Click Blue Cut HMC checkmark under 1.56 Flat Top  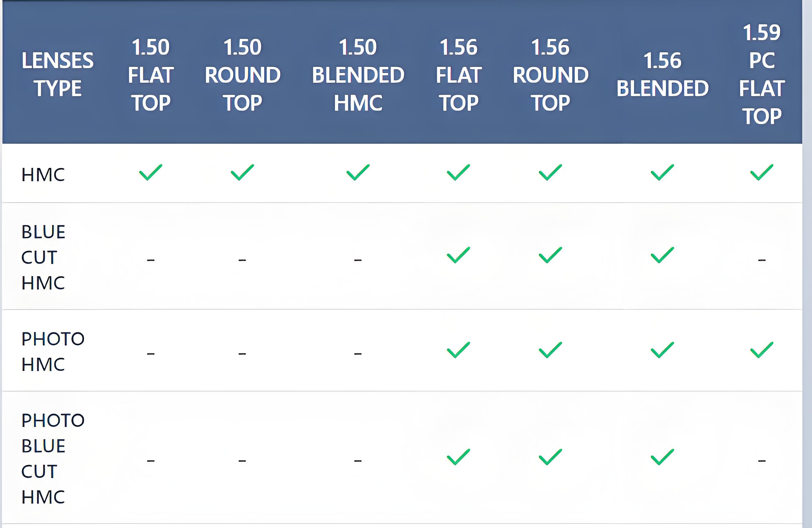coord(458,255)
